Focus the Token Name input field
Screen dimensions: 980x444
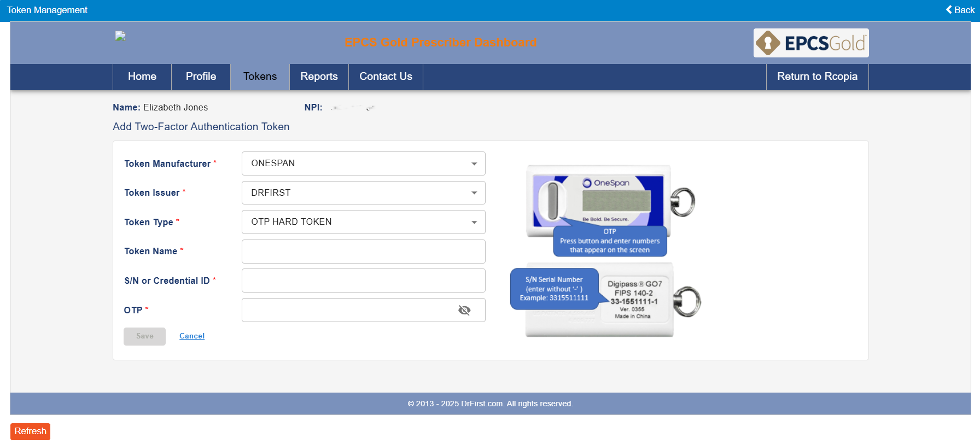[x=363, y=252]
